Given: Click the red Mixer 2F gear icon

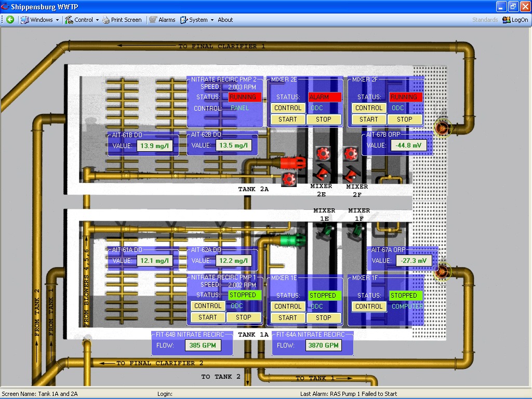Looking at the screenshot, I should tap(351, 153).
